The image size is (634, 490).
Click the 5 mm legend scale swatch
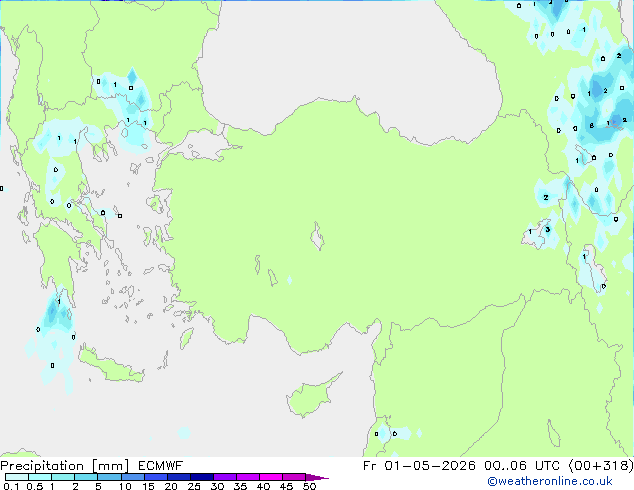point(108,477)
